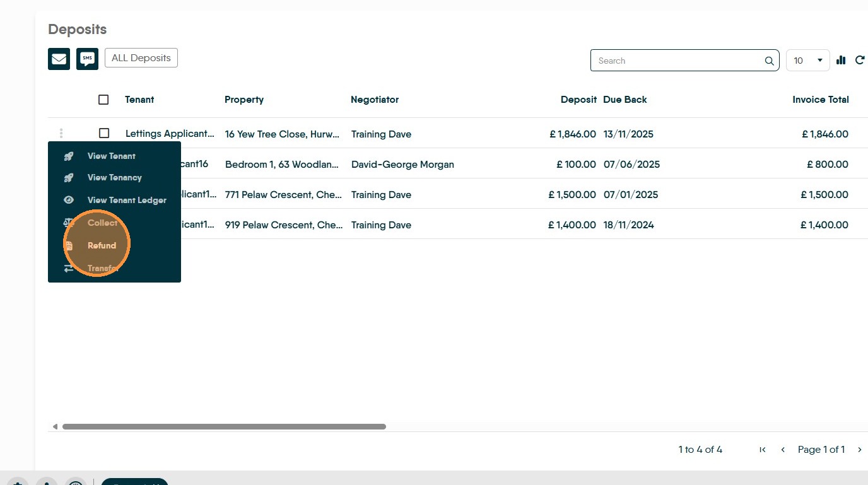Click the £1,500.00 Deposit column value
This screenshot has height=485, width=868.
point(573,195)
